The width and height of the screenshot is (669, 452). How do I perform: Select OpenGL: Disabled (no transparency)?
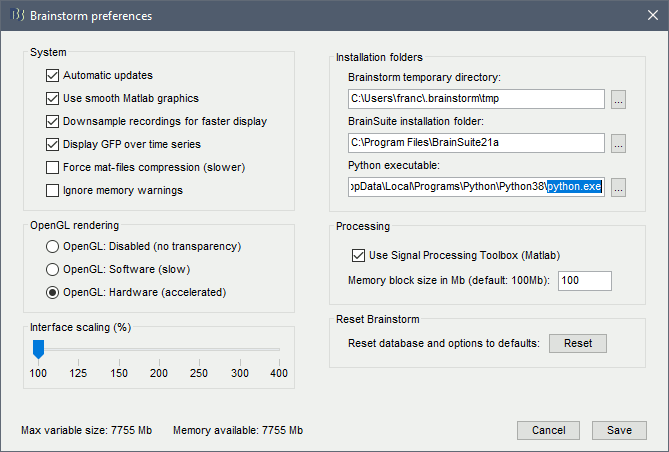52,246
